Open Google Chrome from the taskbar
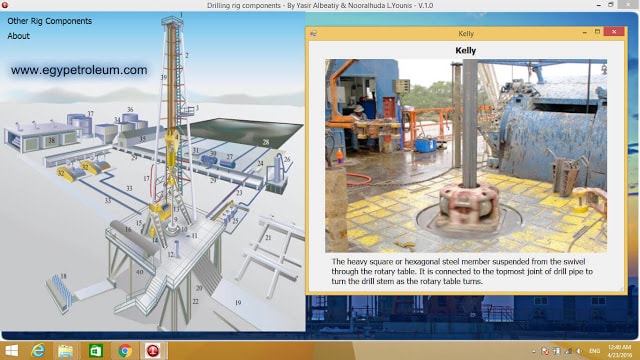 125,351
